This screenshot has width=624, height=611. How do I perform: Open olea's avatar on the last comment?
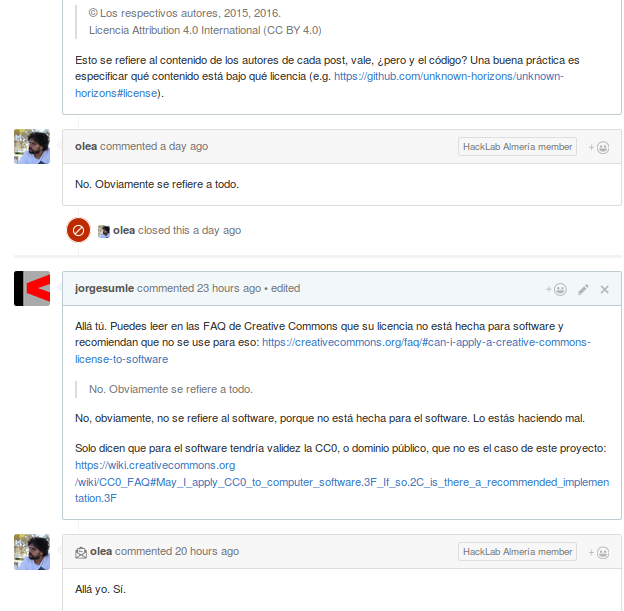click(32, 551)
